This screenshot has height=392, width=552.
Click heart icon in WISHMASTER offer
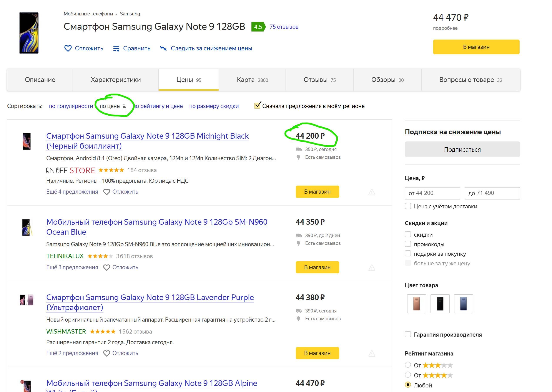click(x=106, y=353)
